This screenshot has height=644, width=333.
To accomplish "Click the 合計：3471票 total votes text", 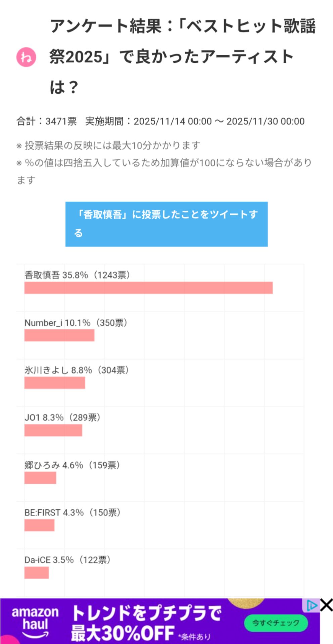I will [47, 121].
